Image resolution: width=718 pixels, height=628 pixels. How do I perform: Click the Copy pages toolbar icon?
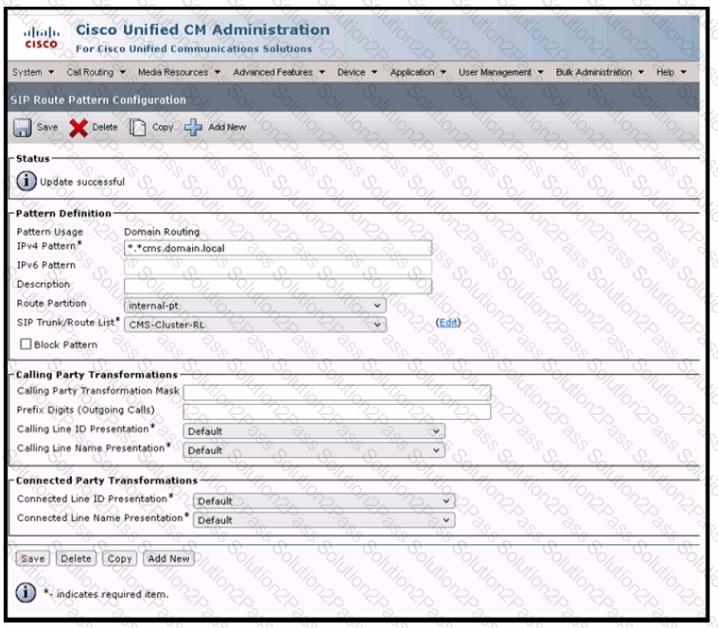coord(137,128)
